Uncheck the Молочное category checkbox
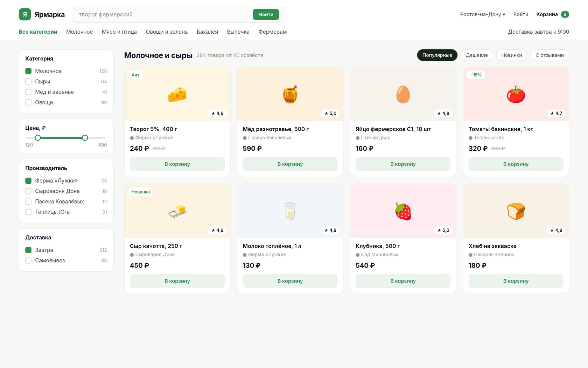 tap(28, 71)
